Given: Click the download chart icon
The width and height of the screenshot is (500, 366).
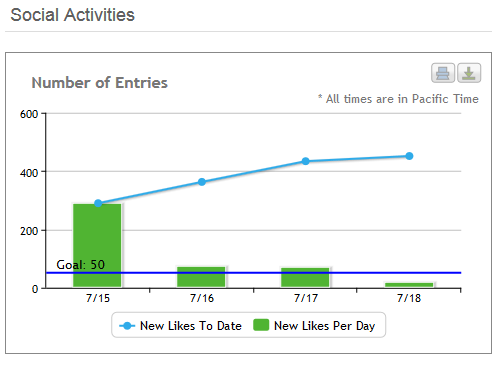Looking at the screenshot, I should [x=469, y=73].
